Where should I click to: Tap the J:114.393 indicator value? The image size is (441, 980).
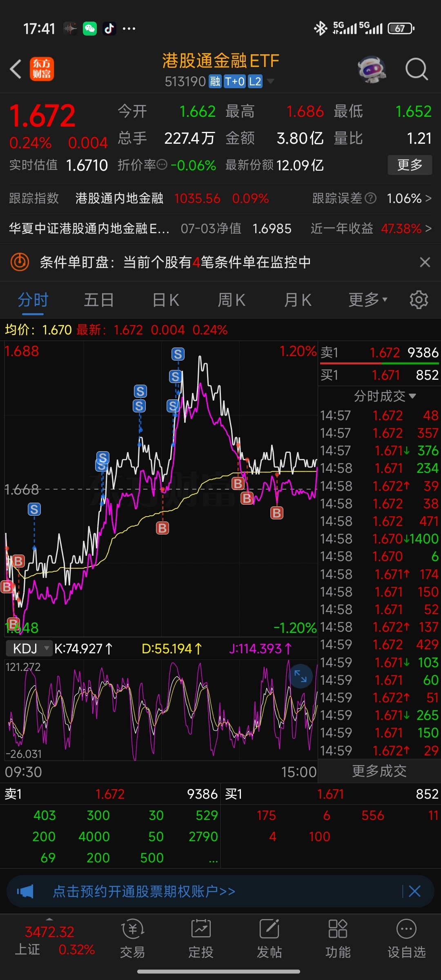tap(260, 648)
